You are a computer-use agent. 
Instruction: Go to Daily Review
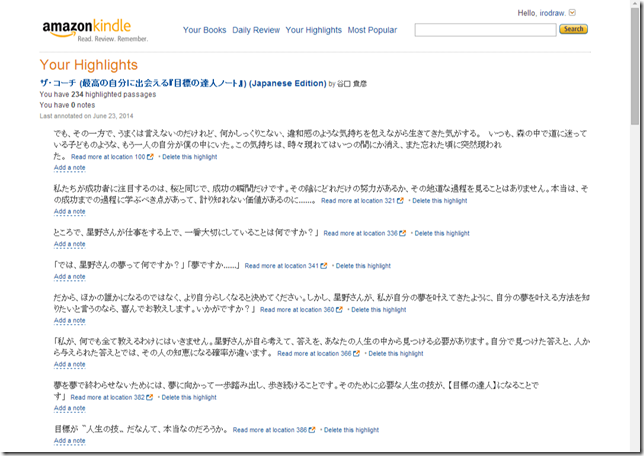[x=256, y=30]
